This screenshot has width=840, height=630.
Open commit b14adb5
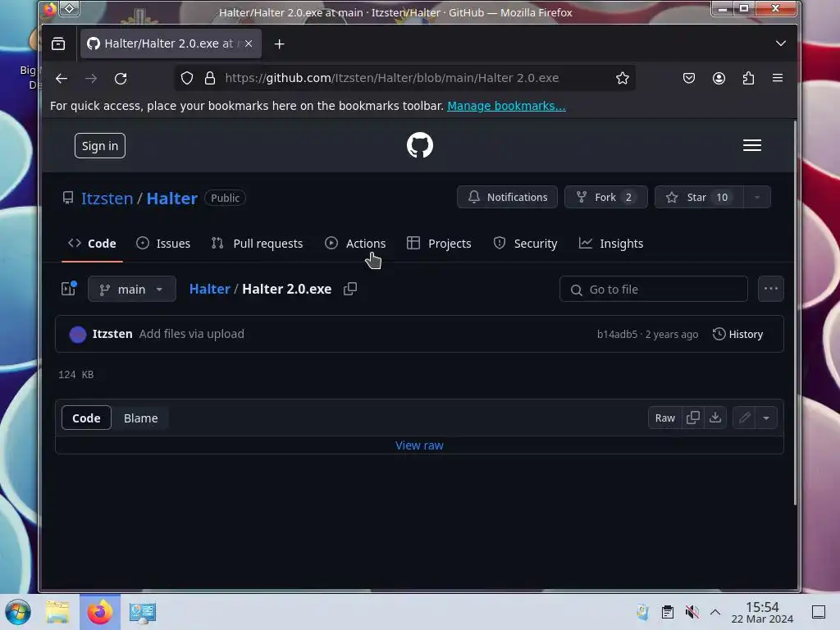pos(617,335)
